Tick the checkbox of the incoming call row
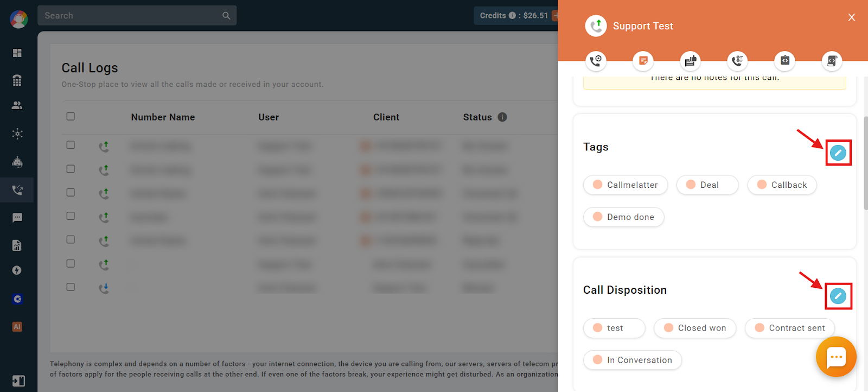 click(71, 287)
